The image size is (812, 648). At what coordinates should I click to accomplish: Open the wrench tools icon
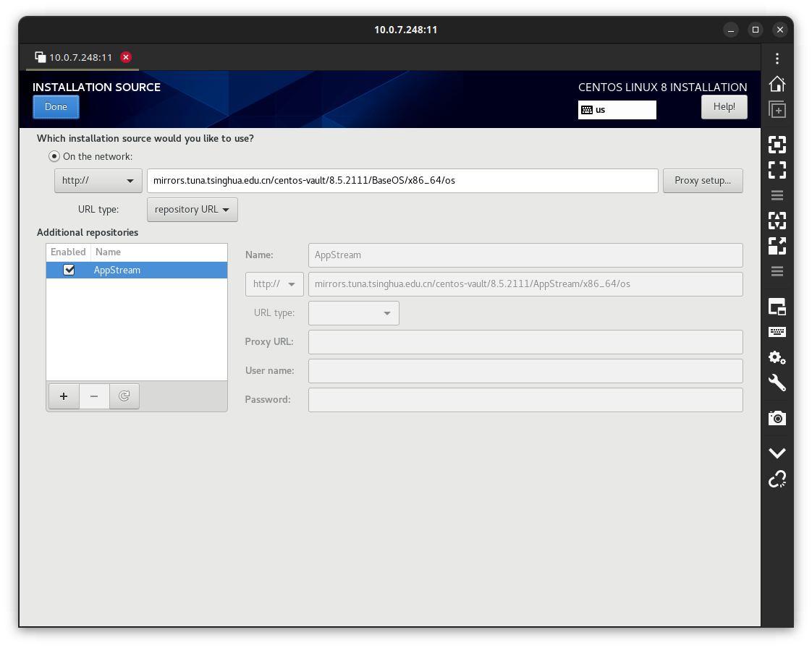(x=777, y=383)
